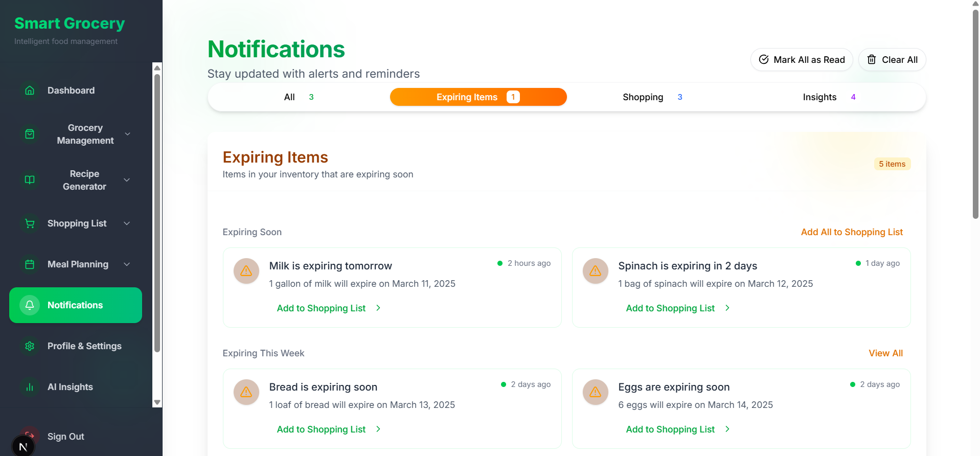Click the Expiring Soon subsection label
980x456 pixels.
(x=252, y=232)
